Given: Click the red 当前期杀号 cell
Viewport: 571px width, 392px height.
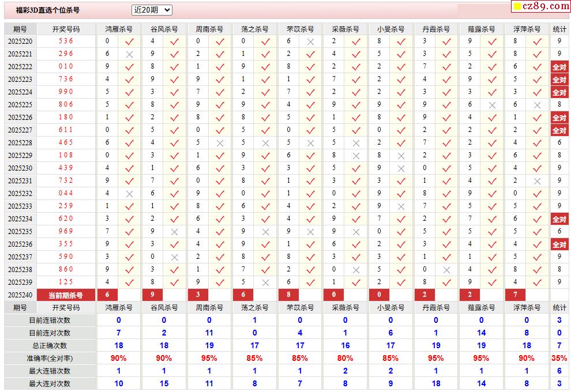Looking at the screenshot, I should (x=66, y=295).
